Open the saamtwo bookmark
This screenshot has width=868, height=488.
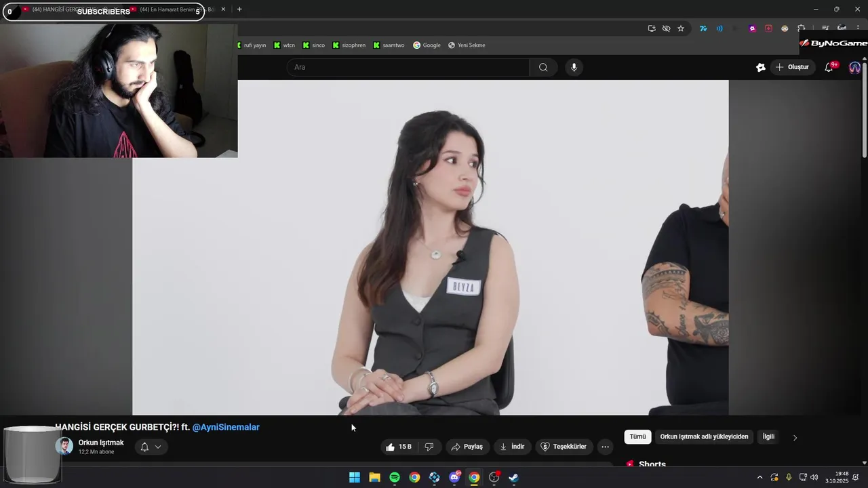[x=389, y=45]
